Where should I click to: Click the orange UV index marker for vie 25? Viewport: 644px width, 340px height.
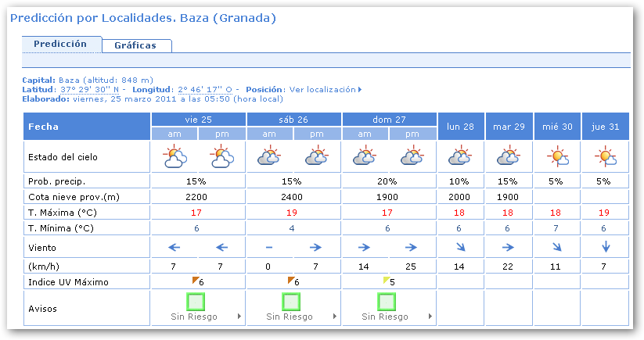click(x=196, y=280)
